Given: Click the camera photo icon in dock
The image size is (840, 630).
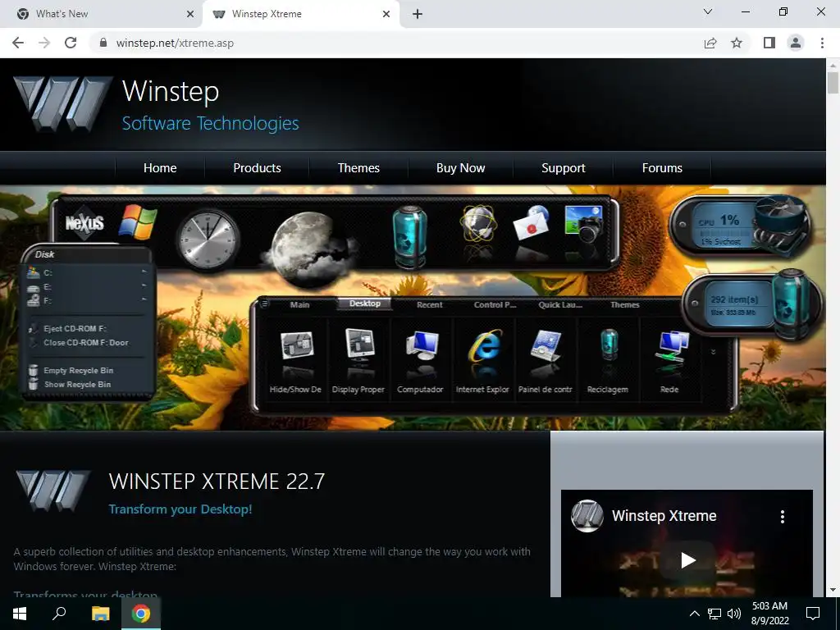Looking at the screenshot, I should (x=584, y=224).
